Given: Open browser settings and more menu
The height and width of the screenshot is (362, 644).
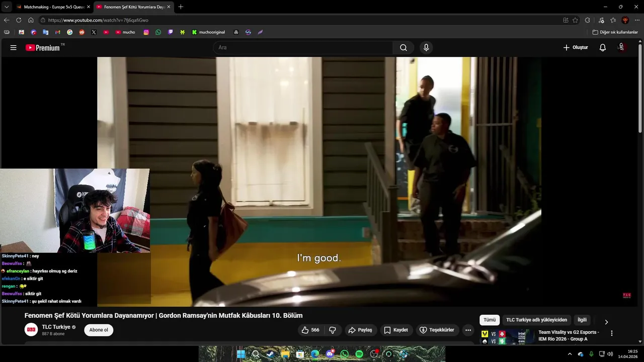Looking at the screenshot, I should 637,20.
